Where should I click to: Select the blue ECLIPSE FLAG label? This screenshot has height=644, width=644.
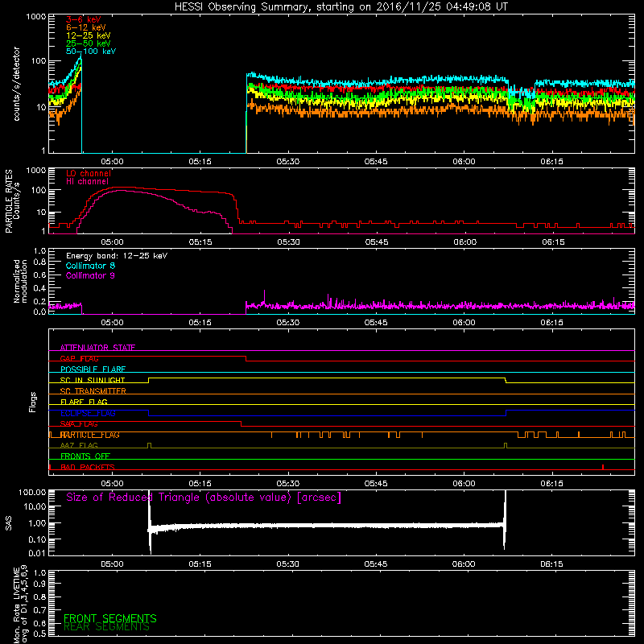(x=88, y=413)
